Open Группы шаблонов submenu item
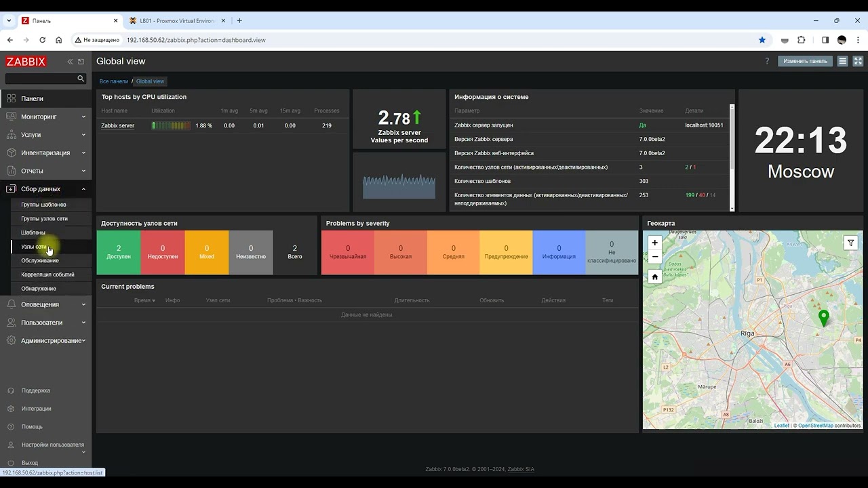The height and width of the screenshot is (488, 868). pos(43,205)
